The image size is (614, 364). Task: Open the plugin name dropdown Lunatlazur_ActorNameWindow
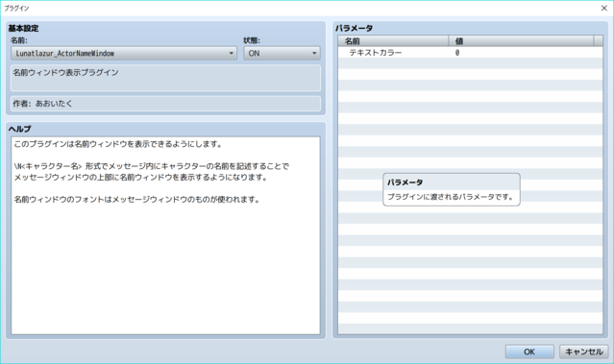click(124, 53)
